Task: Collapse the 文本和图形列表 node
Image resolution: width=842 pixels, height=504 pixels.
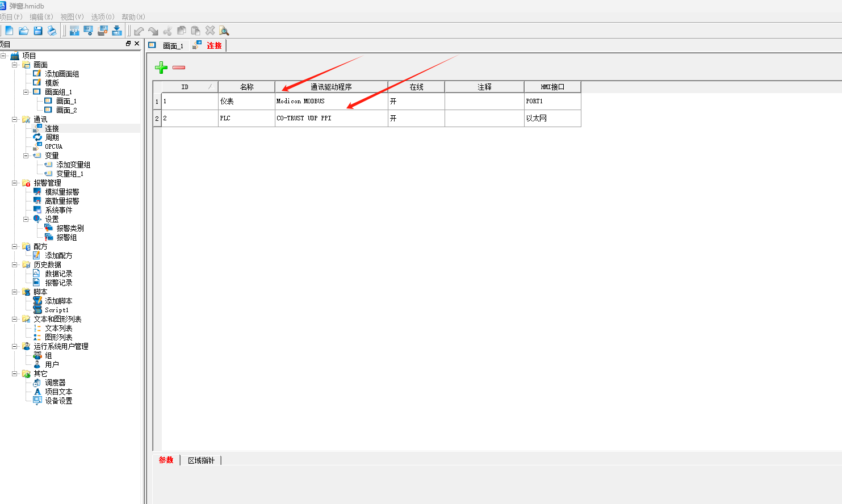Action: pos(15,319)
